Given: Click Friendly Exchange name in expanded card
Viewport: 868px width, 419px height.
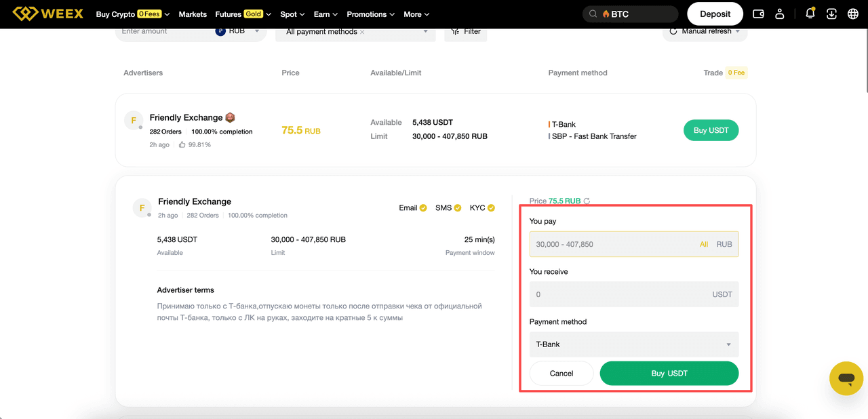Looking at the screenshot, I should click(195, 201).
